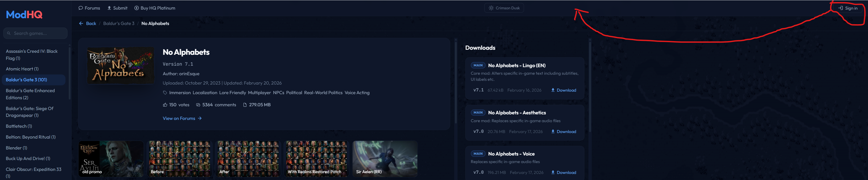Click the No Alphabets mod cover image
868x180 pixels.
[121, 65]
